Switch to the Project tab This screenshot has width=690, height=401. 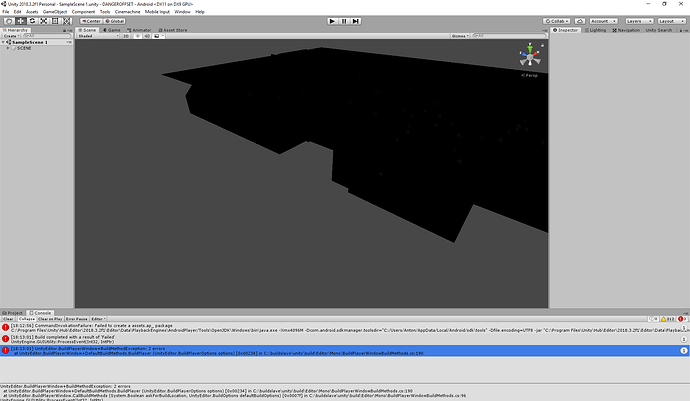pos(13,313)
